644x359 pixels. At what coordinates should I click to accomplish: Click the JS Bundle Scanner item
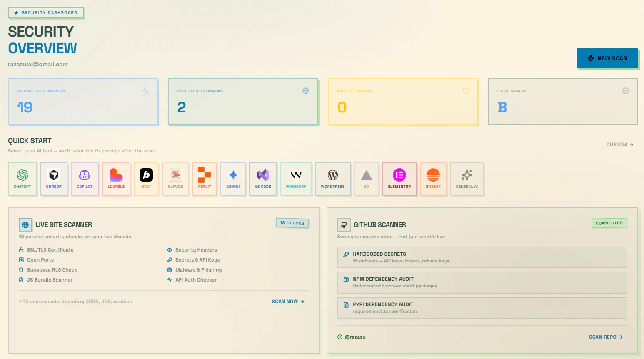tap(46, 280)
